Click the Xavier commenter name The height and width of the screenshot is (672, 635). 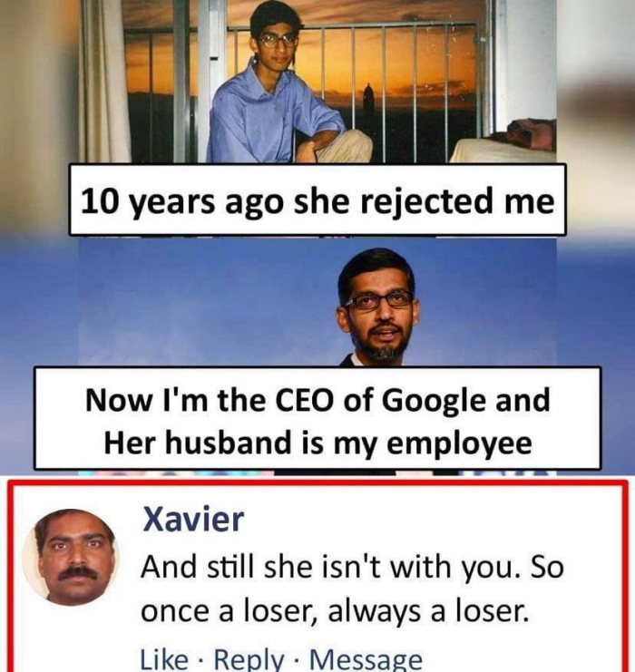(x=193, y=520)
